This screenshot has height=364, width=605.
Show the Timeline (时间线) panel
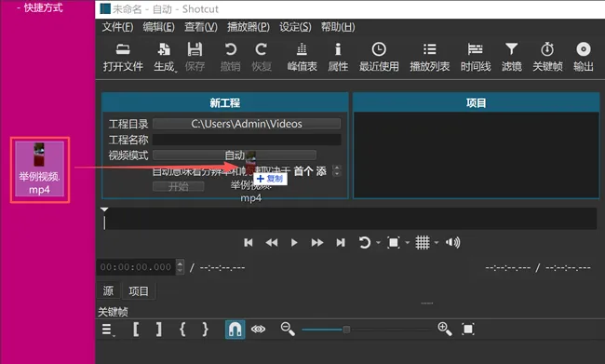(x=476, y=57)
